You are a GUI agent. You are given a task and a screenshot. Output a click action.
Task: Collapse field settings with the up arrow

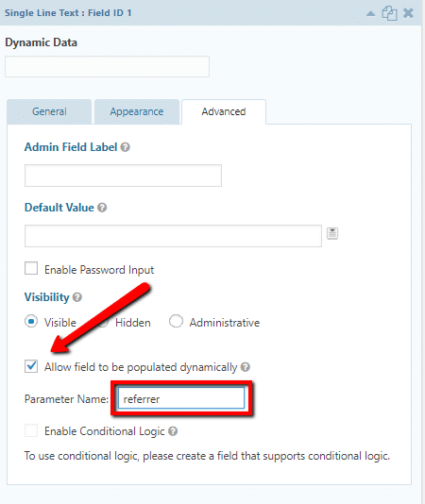[x=370, y=13]
